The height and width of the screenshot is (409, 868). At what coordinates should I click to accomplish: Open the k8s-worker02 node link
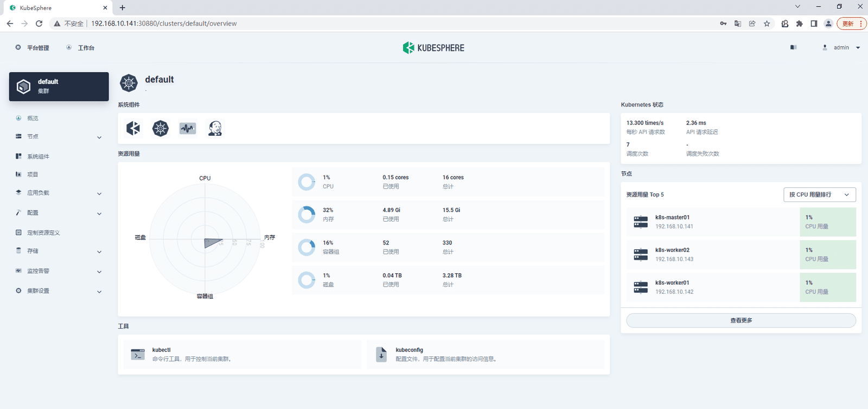[673, 250]
